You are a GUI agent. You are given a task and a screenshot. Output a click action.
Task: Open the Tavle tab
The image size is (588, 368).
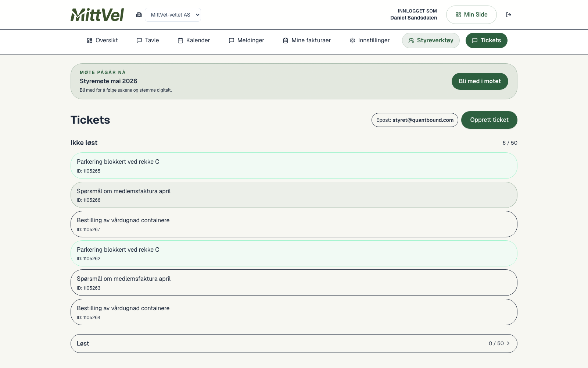147,40
